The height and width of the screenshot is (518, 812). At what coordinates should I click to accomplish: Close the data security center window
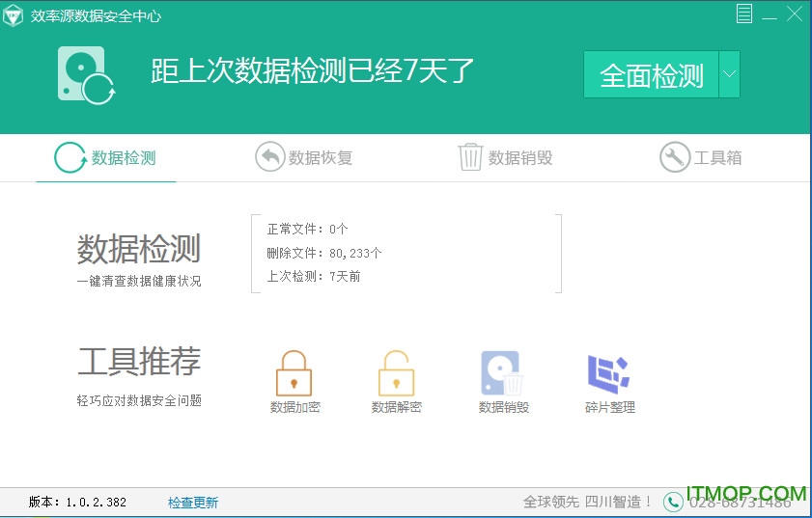tap(794, 14)
